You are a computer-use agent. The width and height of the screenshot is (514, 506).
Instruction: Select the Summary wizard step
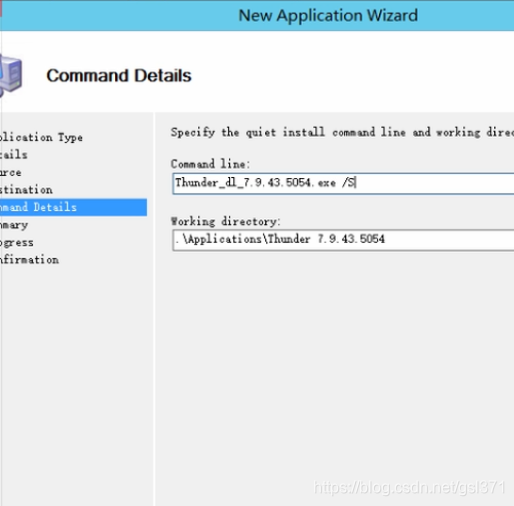point(14,225)
